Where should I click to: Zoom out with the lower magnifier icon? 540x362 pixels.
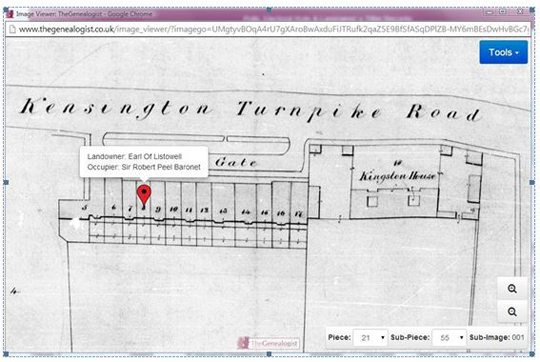[x=512, y=312]
